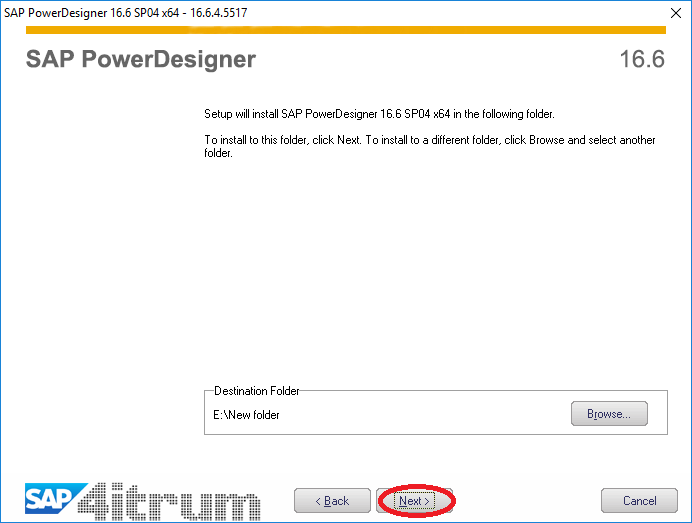Click the 16.6 version number

[642, 59]
